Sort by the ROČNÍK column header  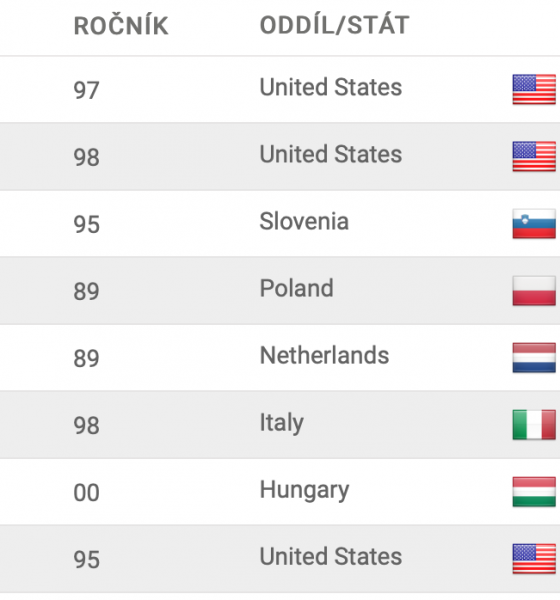(x=121, y=26)
